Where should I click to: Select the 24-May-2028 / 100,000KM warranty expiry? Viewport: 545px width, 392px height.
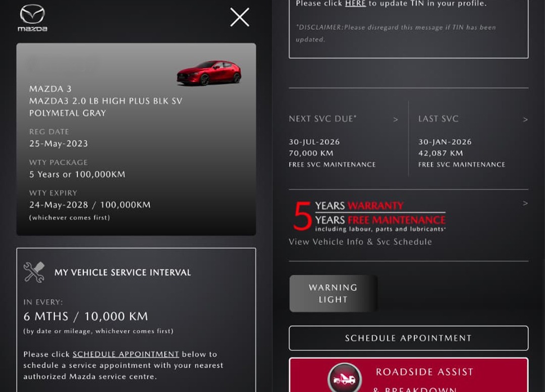(x=90, y=205)
